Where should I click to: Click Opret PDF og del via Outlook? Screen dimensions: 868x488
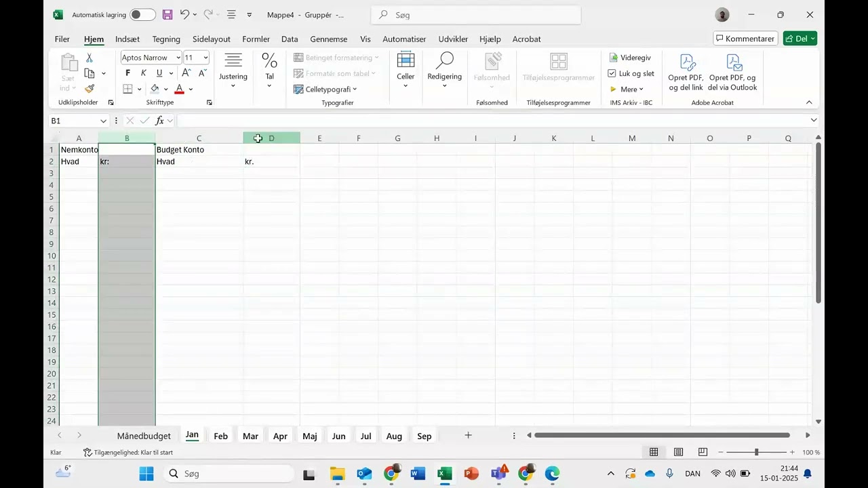(x=732, y=73)
